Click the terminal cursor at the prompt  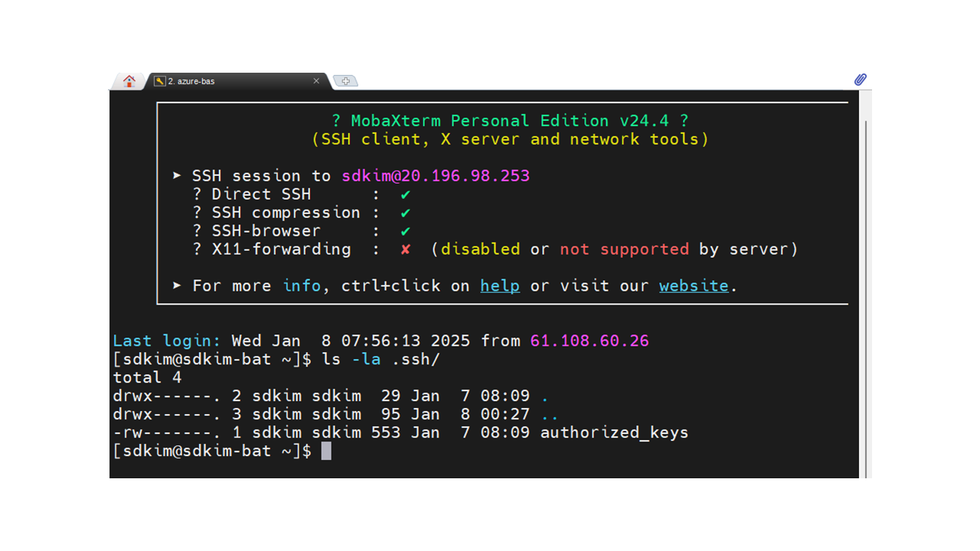326,452
